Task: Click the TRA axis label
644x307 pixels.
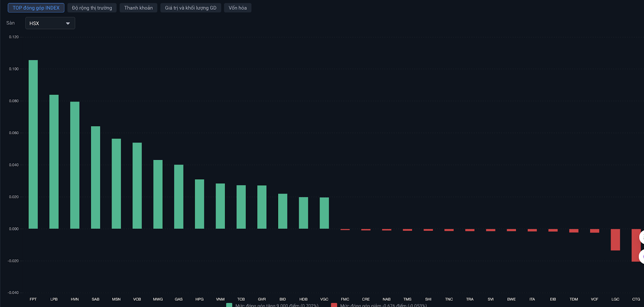Action: click(x=470, y=299)
